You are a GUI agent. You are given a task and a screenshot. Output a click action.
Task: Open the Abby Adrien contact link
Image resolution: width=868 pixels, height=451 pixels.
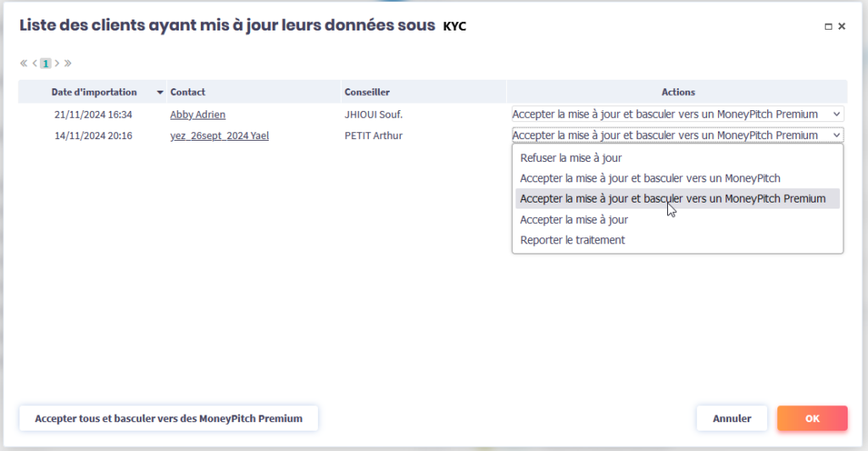coord(198,114)
